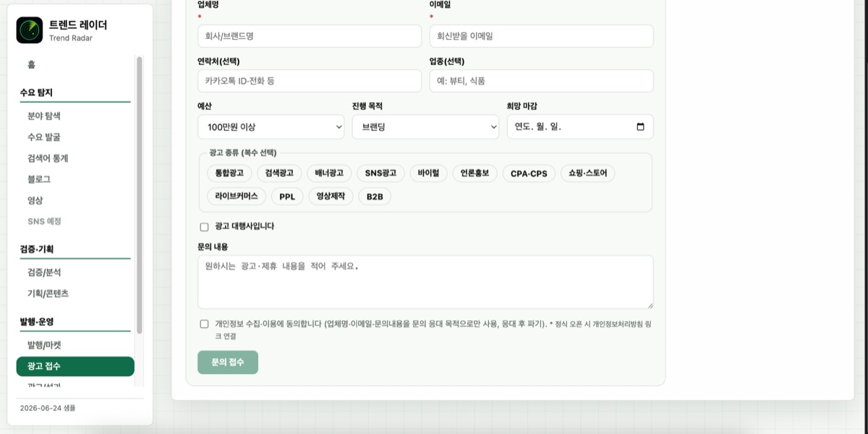Select 광고 접수 in the sidebar
Viewport: 868px width, 434px height.
coord(75,367)
